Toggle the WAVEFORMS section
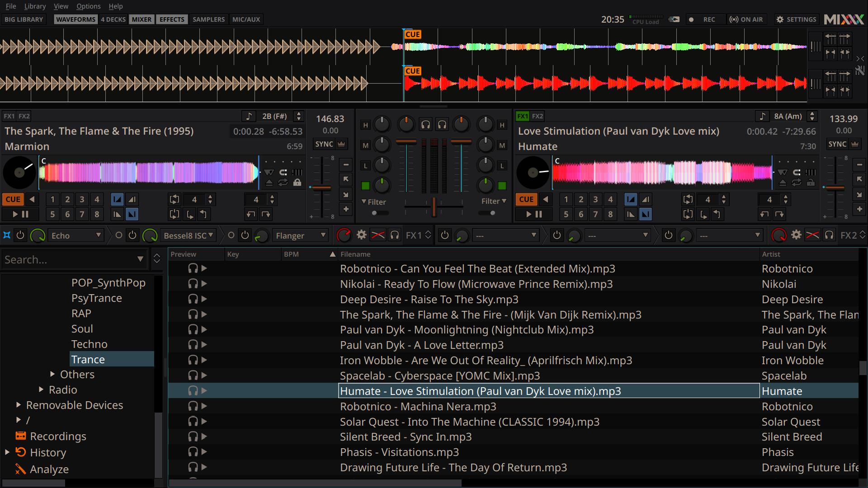 click(x=75, y=19)
